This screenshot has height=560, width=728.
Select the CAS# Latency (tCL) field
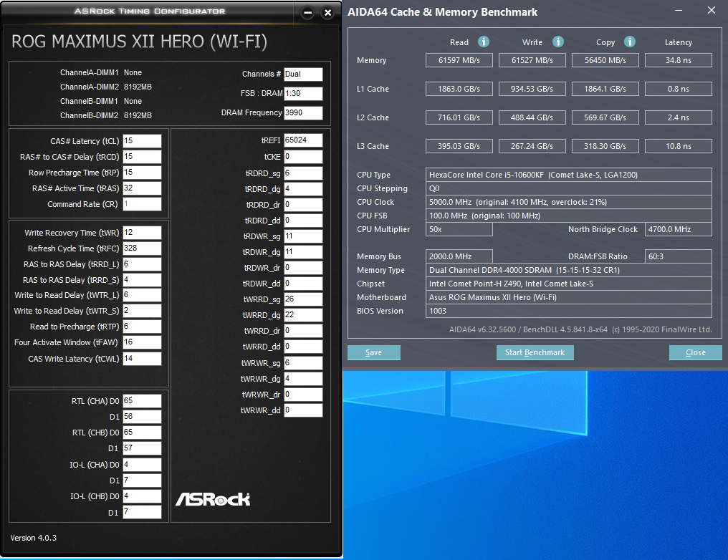pos(142,141)
